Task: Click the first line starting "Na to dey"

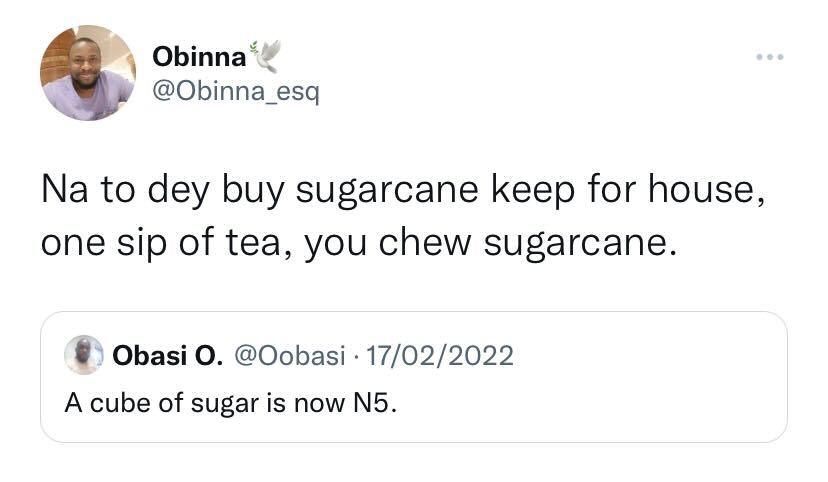Action: [x=403, y=190]
